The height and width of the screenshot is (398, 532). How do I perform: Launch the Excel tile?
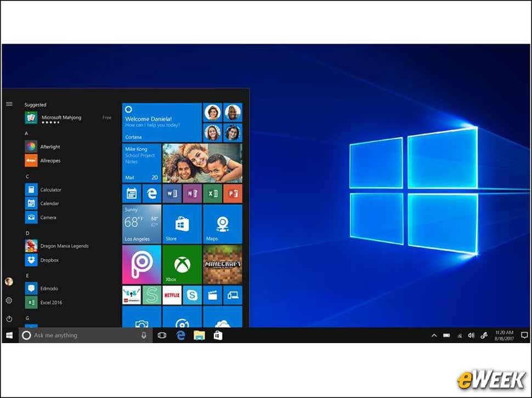[x=212, y=194]
